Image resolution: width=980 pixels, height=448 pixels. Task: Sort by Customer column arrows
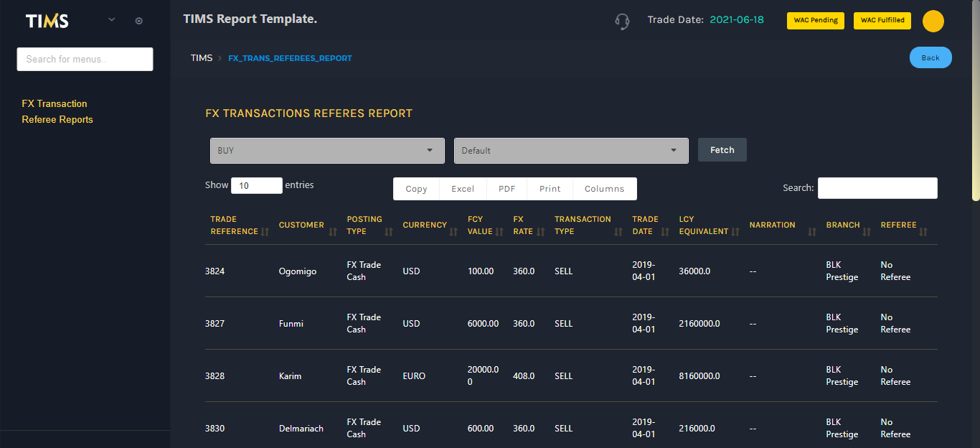pos(333,232)
